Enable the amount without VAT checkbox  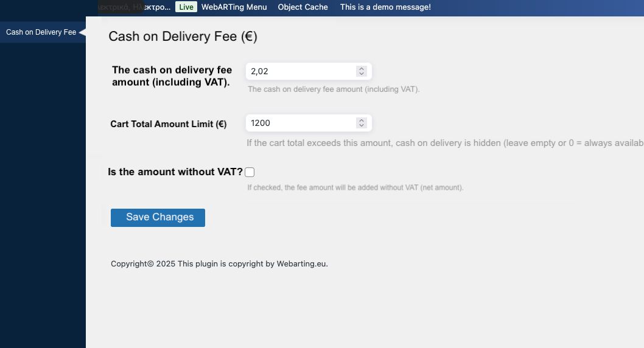click(x=250, y=172)
